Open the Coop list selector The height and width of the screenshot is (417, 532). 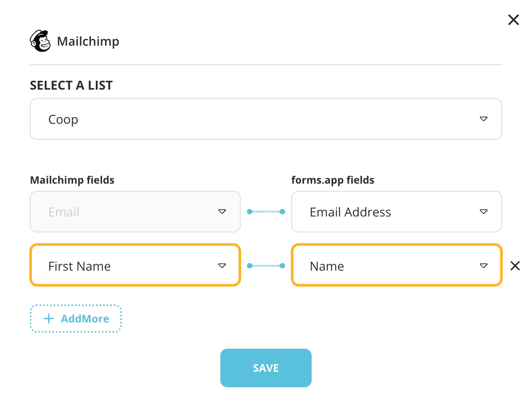266,119
